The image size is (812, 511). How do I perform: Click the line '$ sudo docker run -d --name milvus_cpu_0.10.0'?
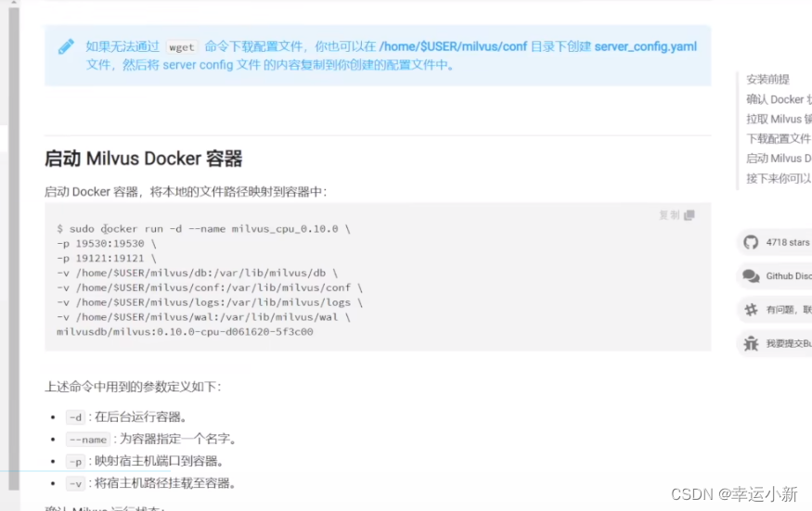click(x=203, y=229)
